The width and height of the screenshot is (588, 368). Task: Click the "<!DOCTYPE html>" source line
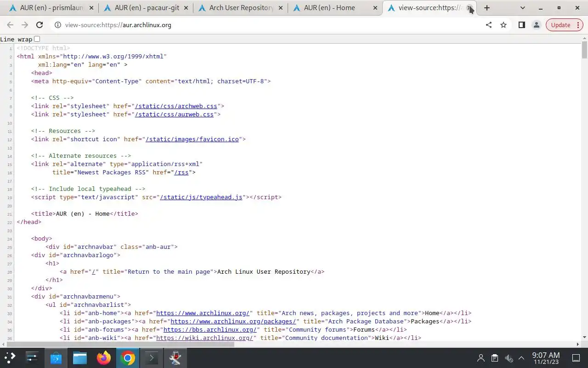tap(43, 48)
